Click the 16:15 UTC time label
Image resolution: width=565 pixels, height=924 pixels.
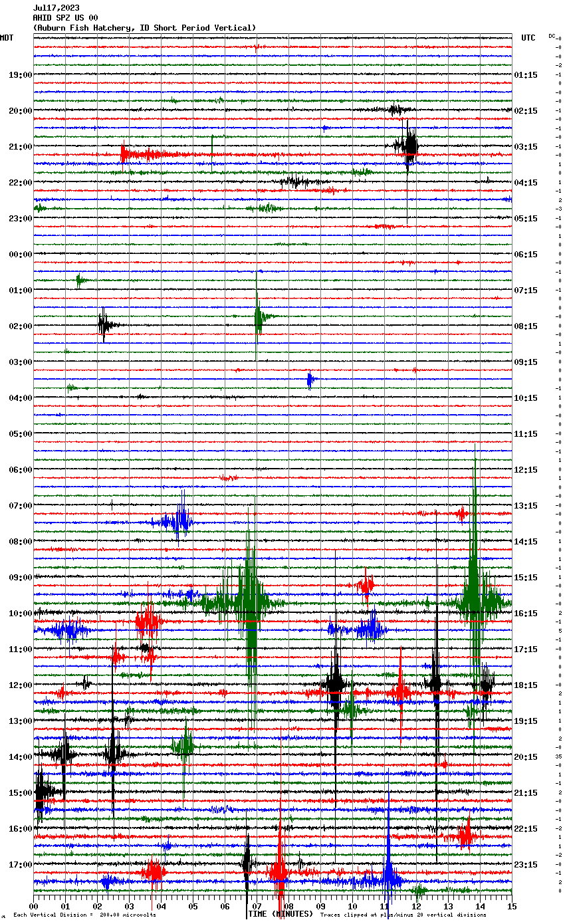pos(526,614)
